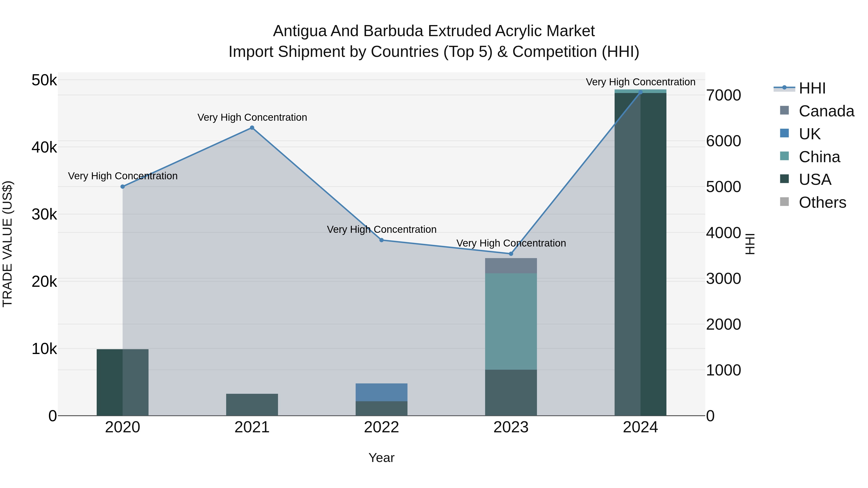Image resolution: width=868 pixels, height=488 pixels.
Task: Click the 2000 HHI axis tick label
Action: 723,324
